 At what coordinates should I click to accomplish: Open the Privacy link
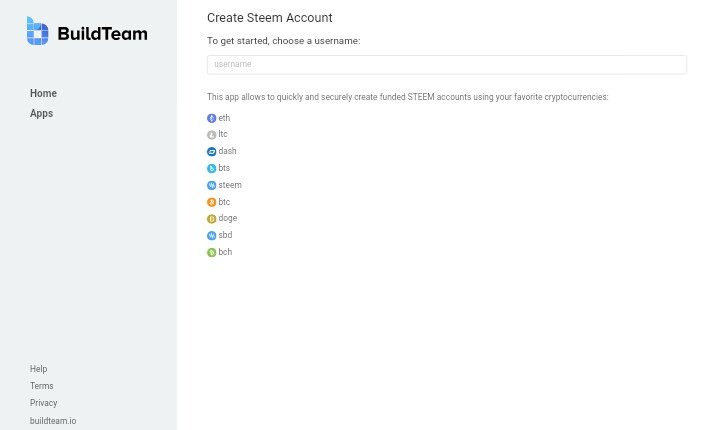coord(44,403)
